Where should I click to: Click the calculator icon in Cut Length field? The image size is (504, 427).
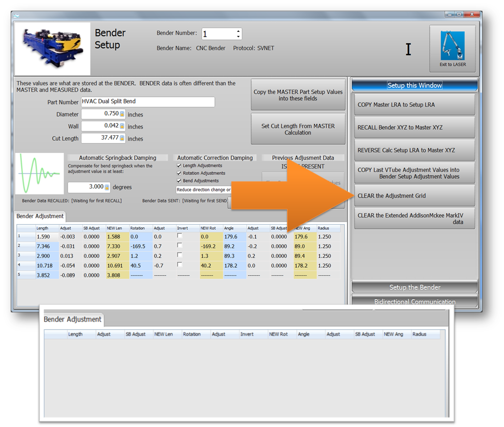point(122,138)
